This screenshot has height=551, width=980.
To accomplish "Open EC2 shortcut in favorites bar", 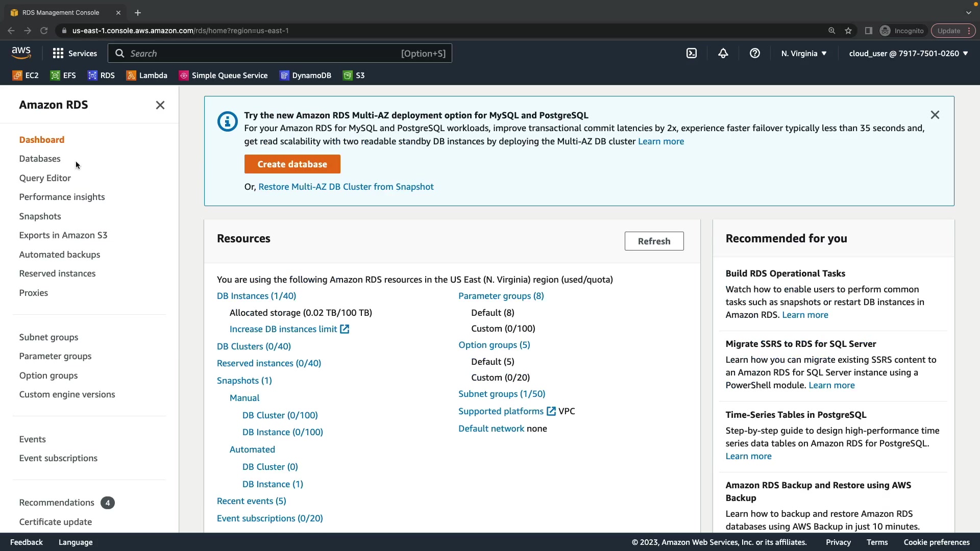I will tap(26, 76).
